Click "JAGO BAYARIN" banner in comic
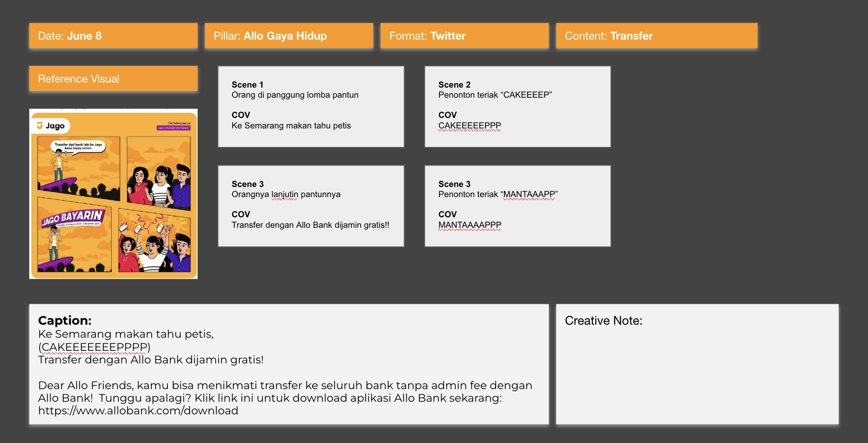Viewport: 868px width, 443px height. (x=72, y=217)
